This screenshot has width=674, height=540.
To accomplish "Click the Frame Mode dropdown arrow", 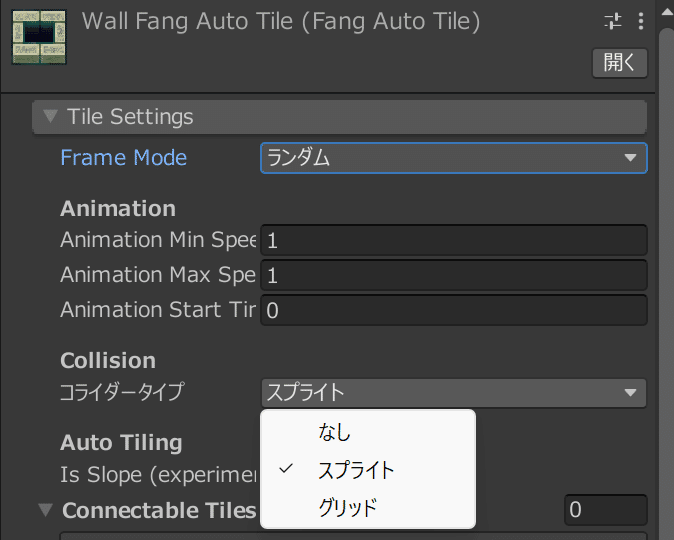I will click(629, 158).
